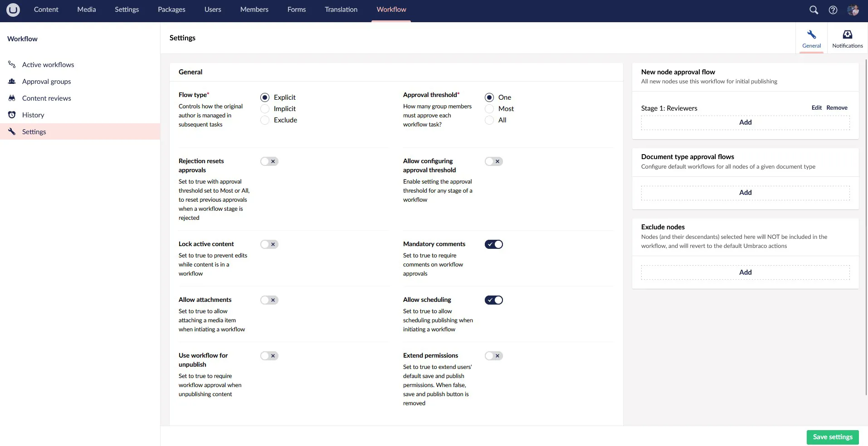Image resolution: width=868 pixels, height=446 pixels.
Task: Open the Packages section
Action: 171,10
